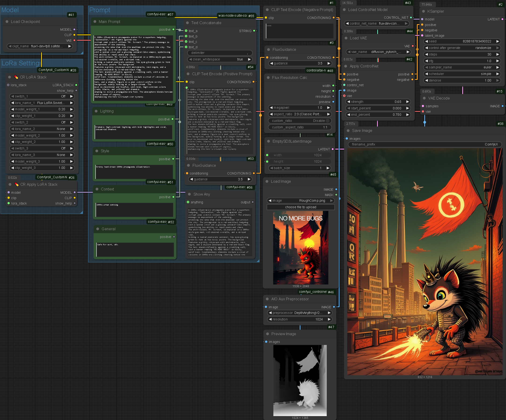Click the seed value field
Screen dimensions: 506x420
coord(462,41)
